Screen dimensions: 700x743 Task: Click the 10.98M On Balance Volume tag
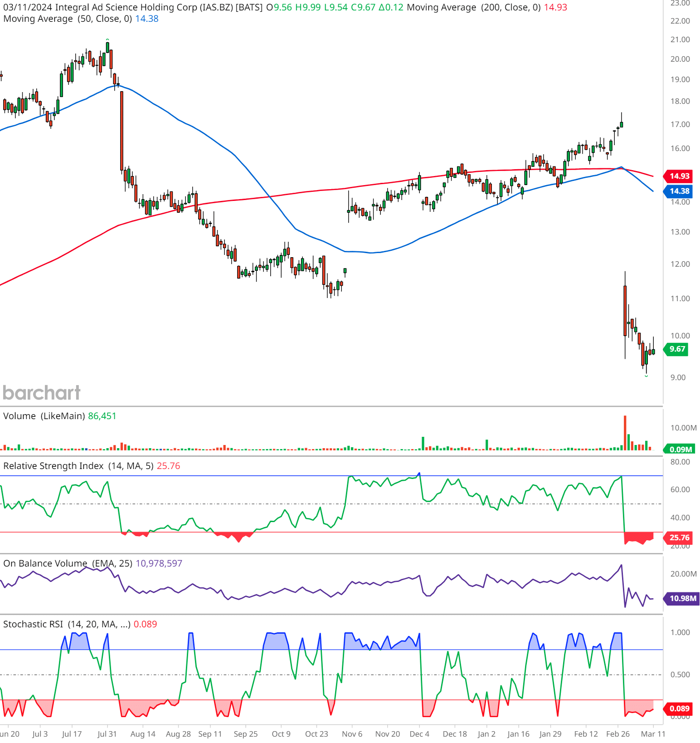(x=682, y=598)
